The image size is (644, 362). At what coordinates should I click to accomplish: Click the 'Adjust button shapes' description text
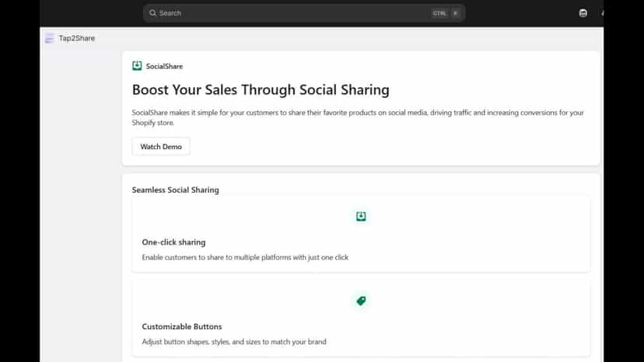pyautogui.click(x=234, y=342)
